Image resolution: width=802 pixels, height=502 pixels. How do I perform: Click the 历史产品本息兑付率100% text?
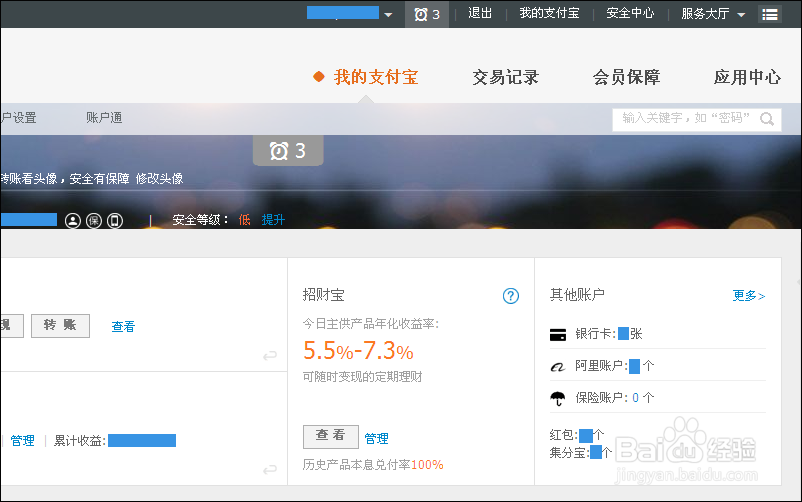tap(373, 465)
